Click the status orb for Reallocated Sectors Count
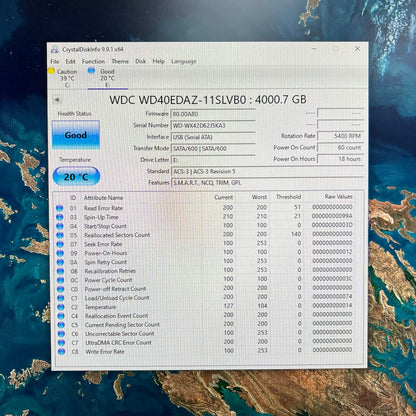Image resolution: width=416 pixels, height=416 pixels. point(60,235)
